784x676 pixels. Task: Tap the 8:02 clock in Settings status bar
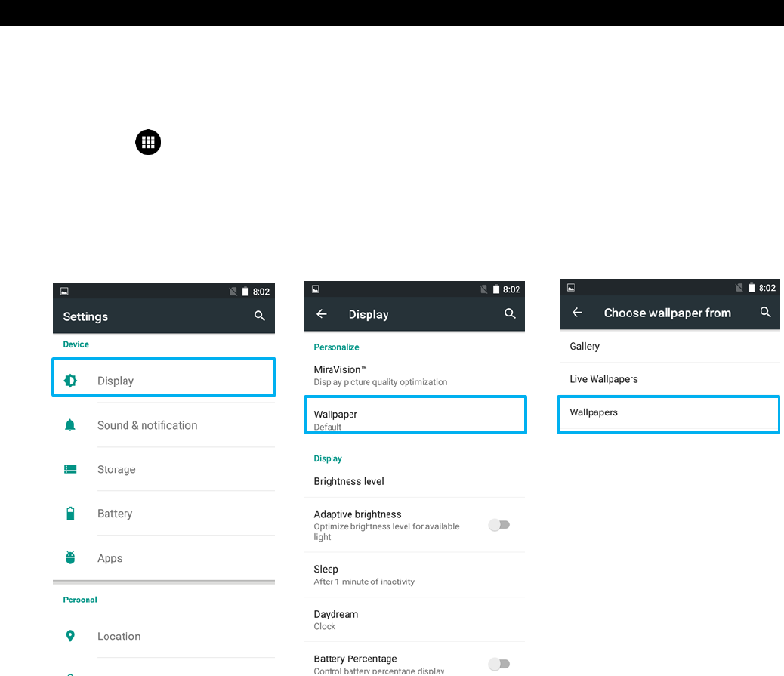click(x=261, y=292)
